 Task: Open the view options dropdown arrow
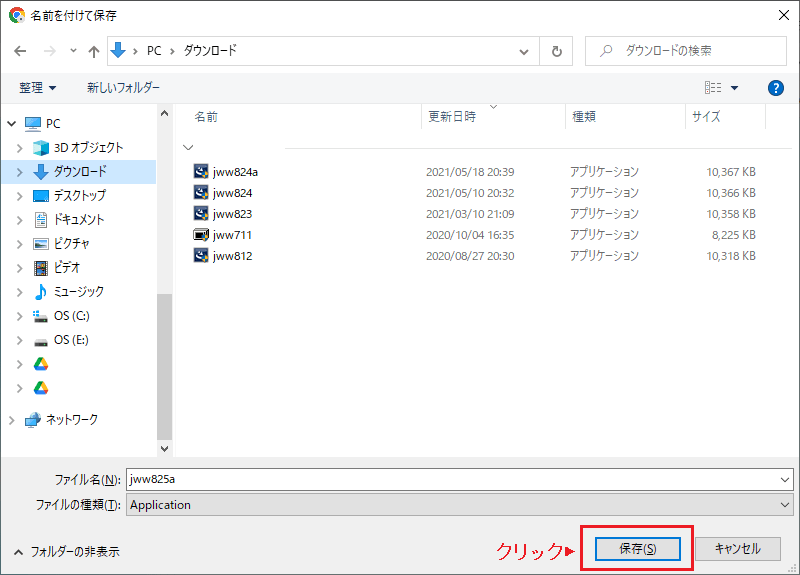tap(735, 88)
